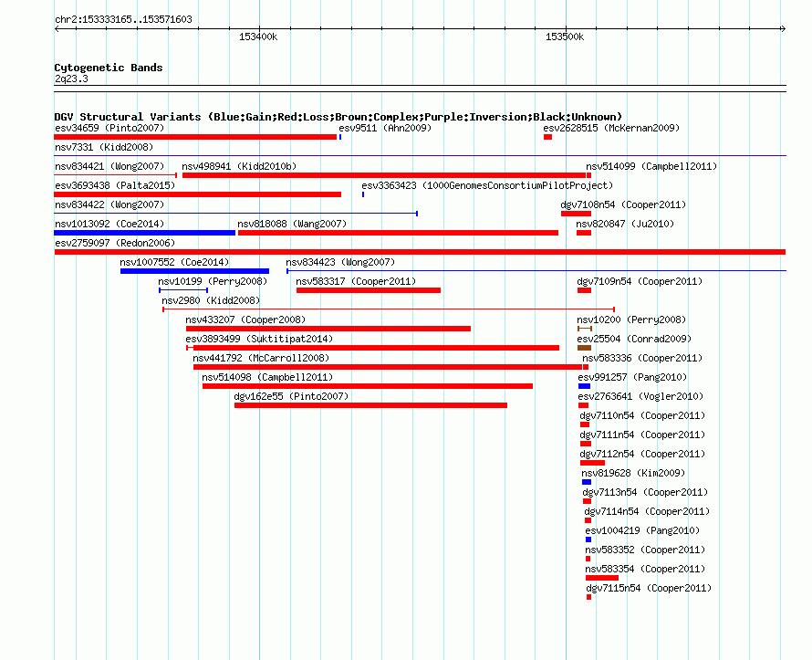Click the right arrow of the ruler

pos(783,29)
